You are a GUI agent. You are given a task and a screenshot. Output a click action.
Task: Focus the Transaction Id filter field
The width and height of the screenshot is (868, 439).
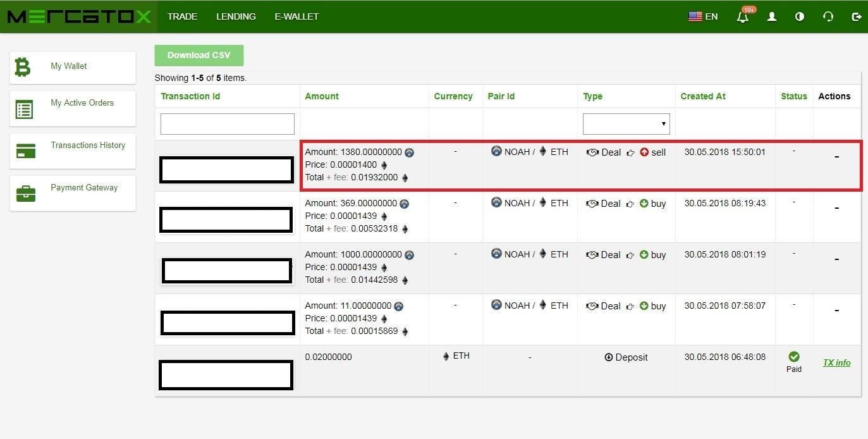[x=228, y=124]
